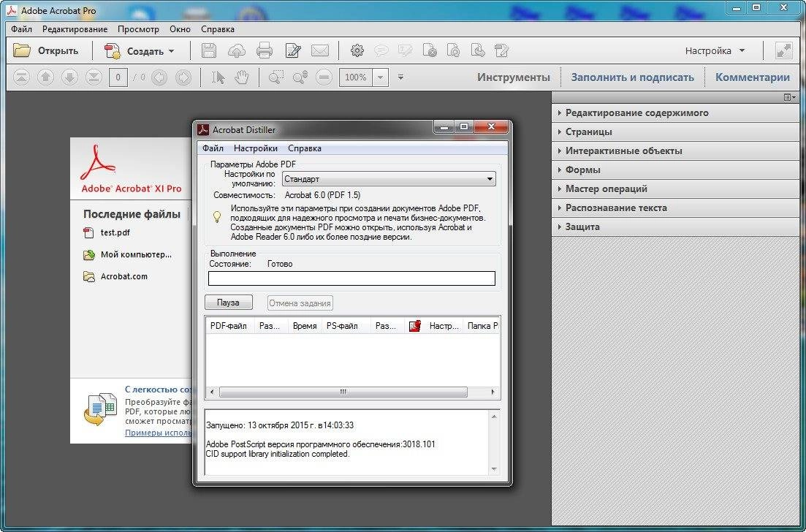Image resolution: width=806 pixels, height=532 pixels.
Task: Go to last page icon
Action: coord(94,77)
